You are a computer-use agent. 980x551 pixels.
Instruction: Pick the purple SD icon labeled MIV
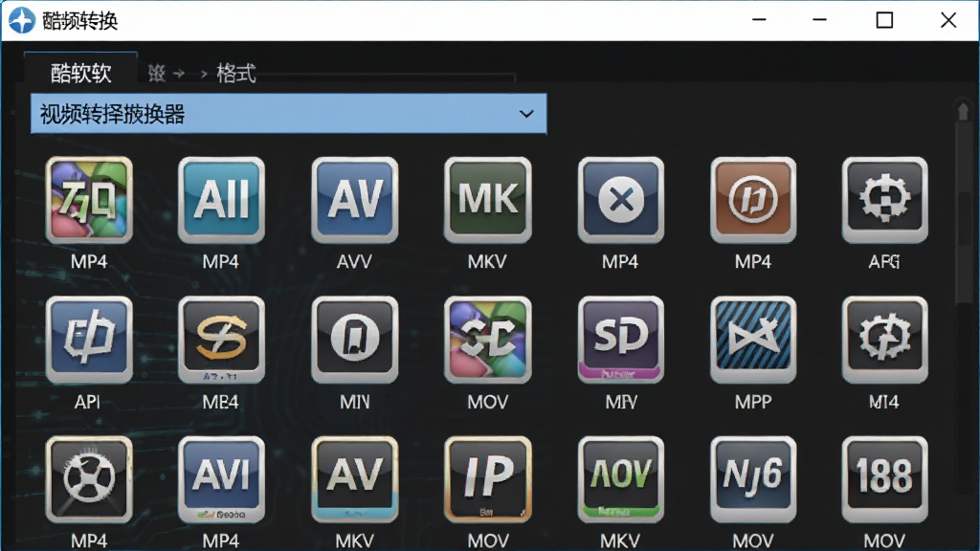[x=620, y=340]
